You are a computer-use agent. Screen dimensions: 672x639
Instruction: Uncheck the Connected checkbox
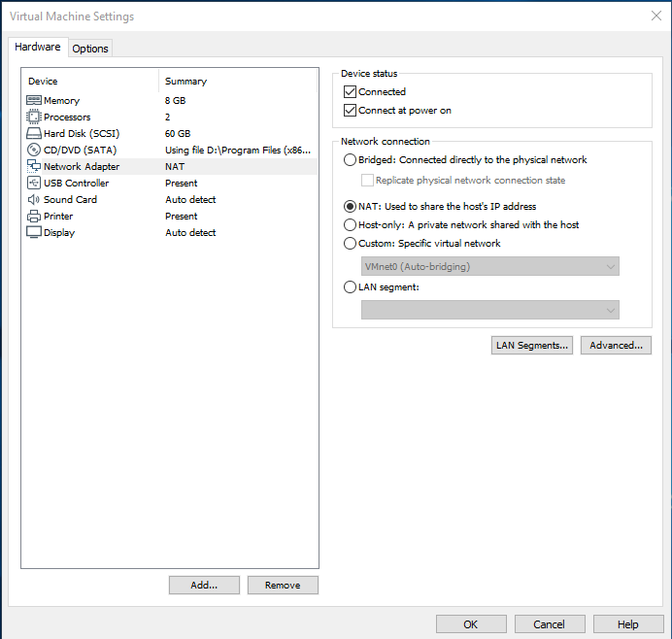351,92
